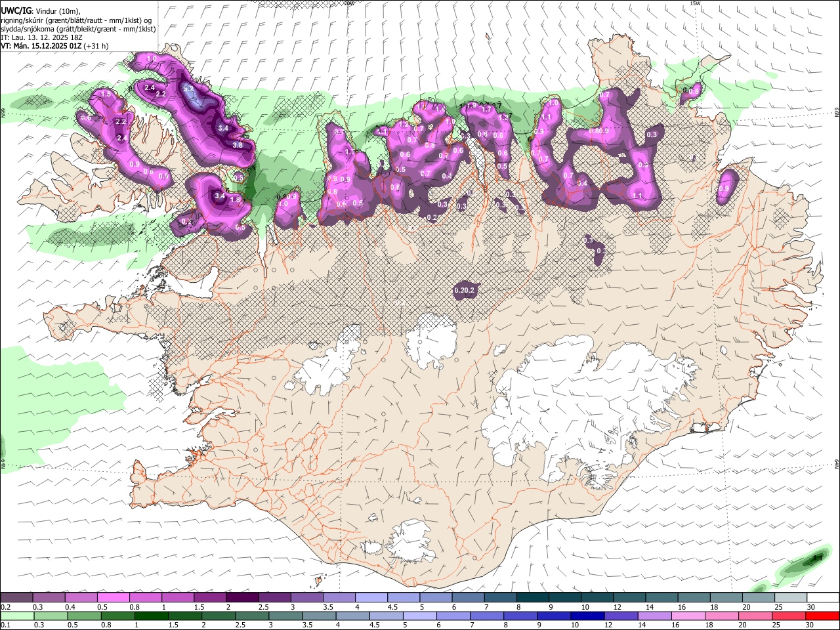Click the UWC/IG Vindur (10m) title text
The image size is (840, 630).
[x=40, y=10]
